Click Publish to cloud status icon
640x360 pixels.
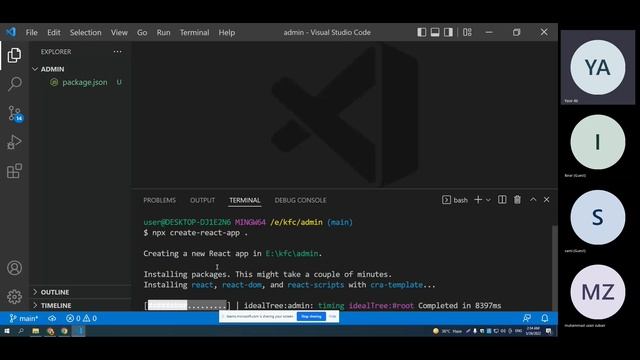coord(52,318)
